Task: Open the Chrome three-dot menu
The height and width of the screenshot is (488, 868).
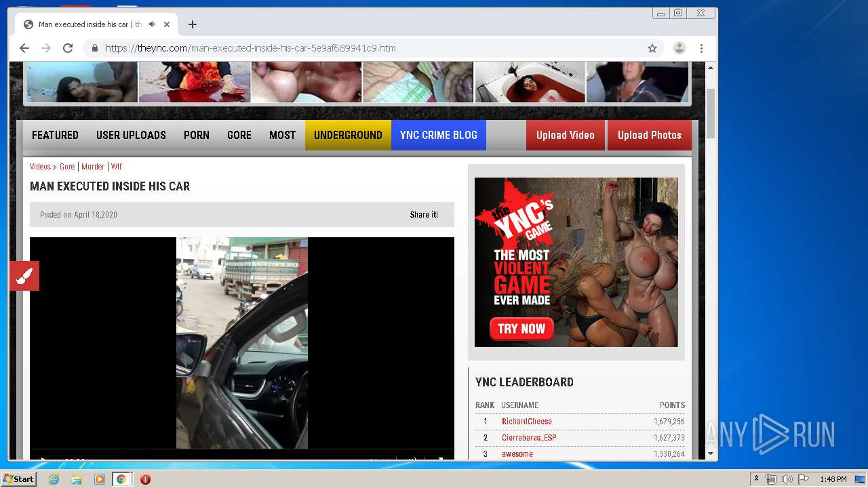Action: coord(701,48)
